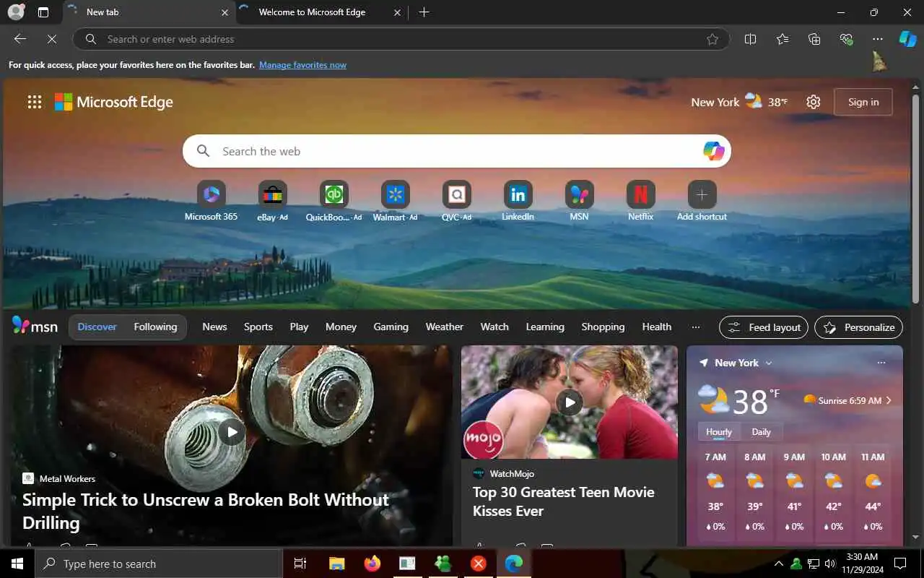Open File Explorer from the taskbar
The height and width of the screenshot is (578, 924).
(336, 564)
